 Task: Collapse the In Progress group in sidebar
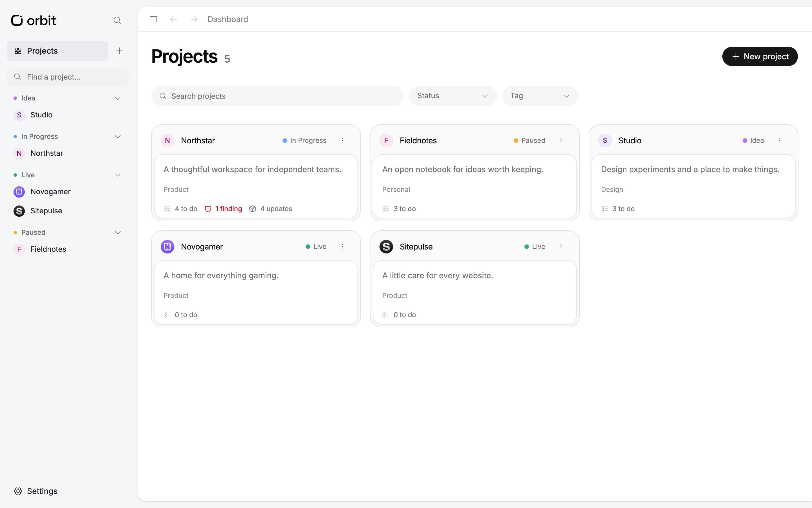pos(118,137)
